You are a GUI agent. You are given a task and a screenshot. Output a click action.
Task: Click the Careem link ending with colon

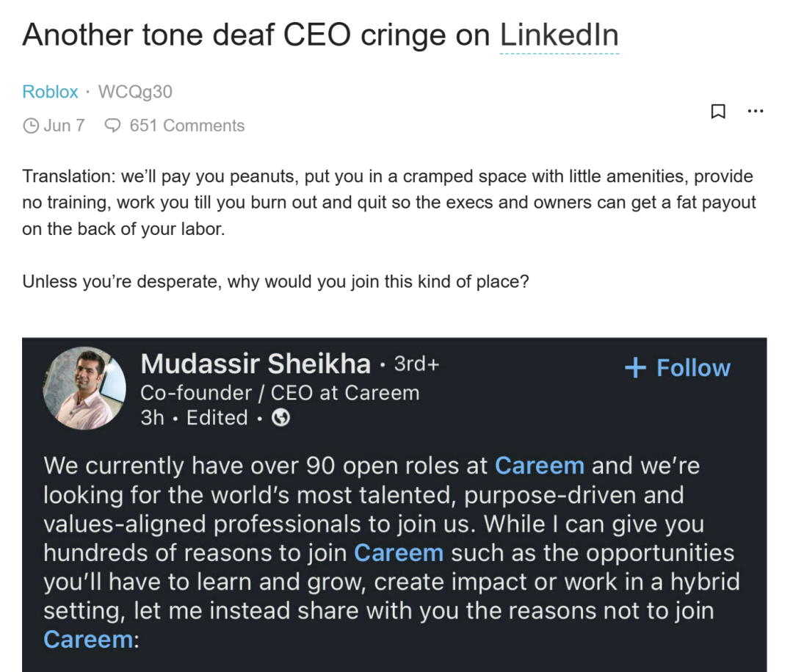click(x=88, y=639)
